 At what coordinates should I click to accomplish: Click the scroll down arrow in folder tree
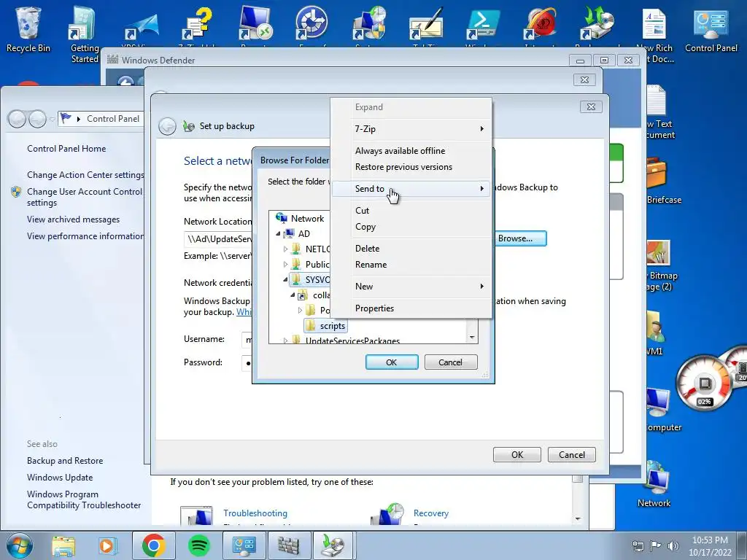click(x=472, y=337)
